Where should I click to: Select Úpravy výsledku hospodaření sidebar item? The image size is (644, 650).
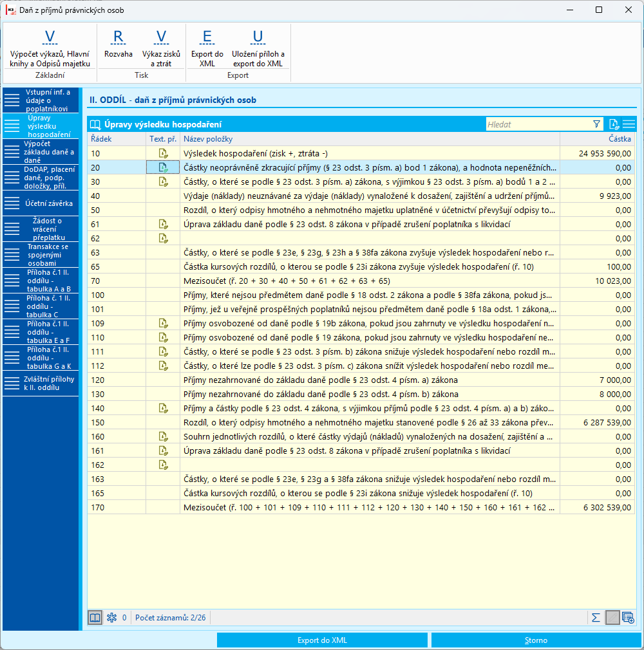[x=41, y=126]
